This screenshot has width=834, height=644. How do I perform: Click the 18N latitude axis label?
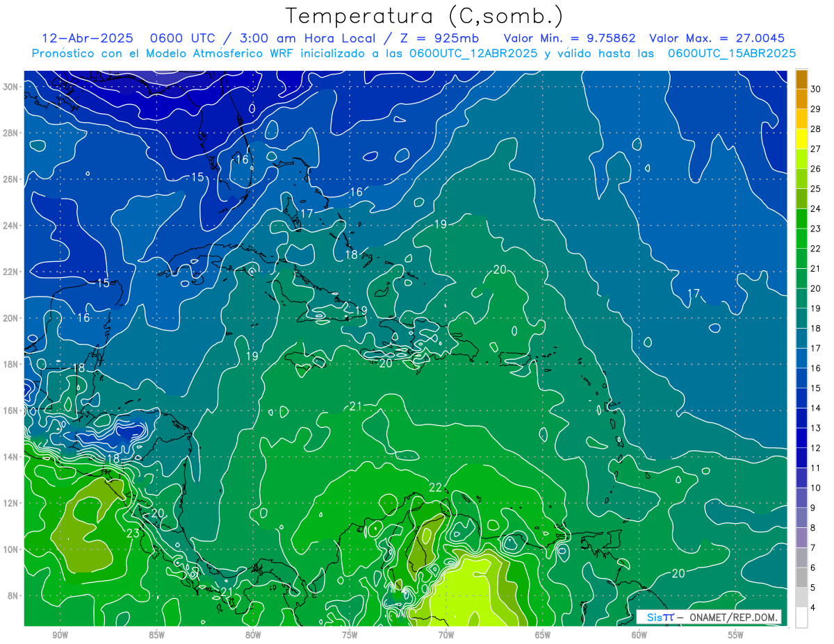coord(10,364)
